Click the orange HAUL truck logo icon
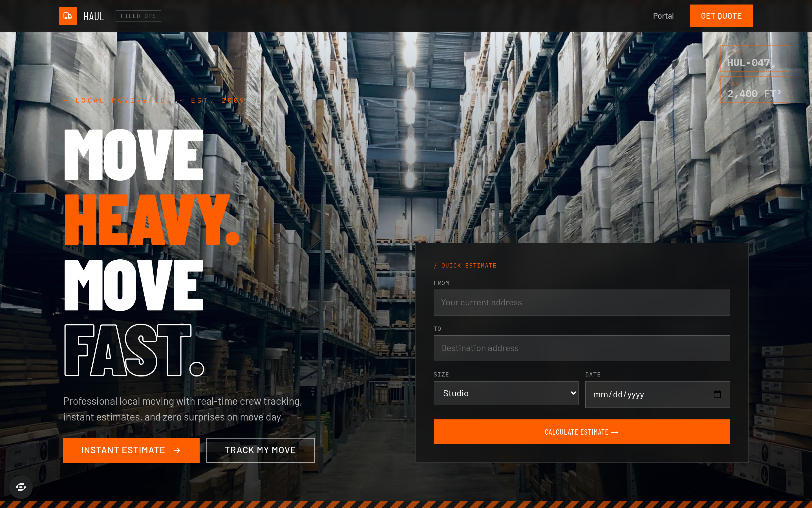The image size is (812, 508). (67, 16)
